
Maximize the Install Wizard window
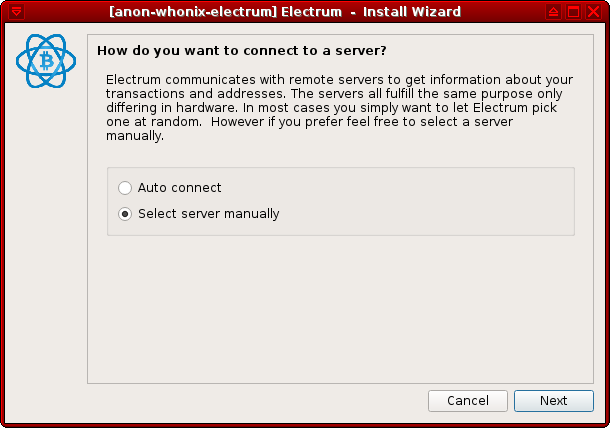[x=574, y=12]
